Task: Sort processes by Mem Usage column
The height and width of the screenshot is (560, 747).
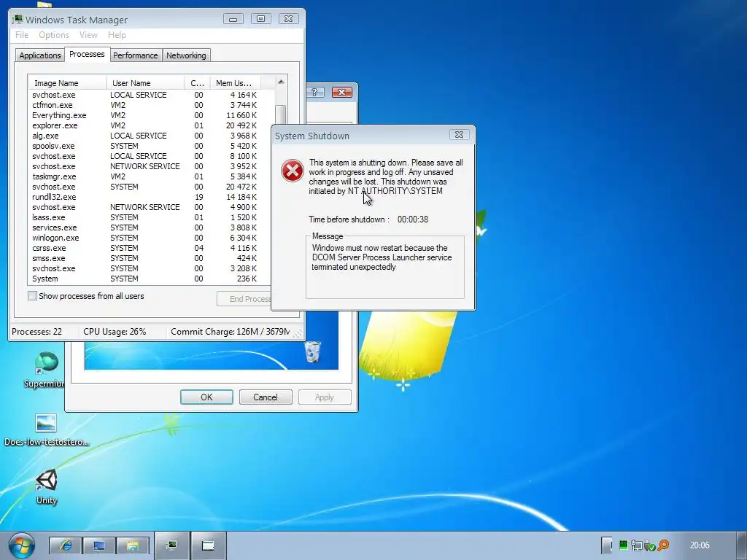Action: pos(236,83)
